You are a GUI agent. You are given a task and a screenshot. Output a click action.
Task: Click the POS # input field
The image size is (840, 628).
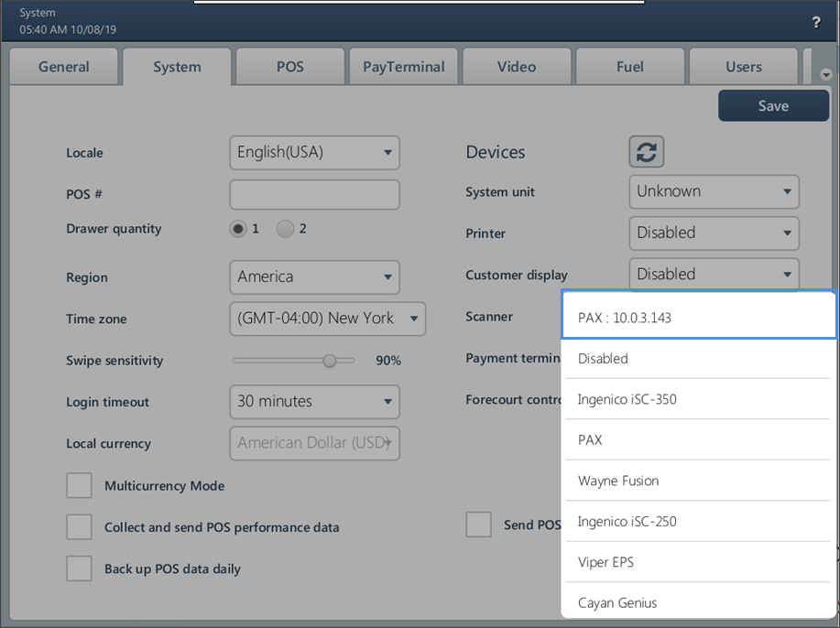(x=314, y=194)
